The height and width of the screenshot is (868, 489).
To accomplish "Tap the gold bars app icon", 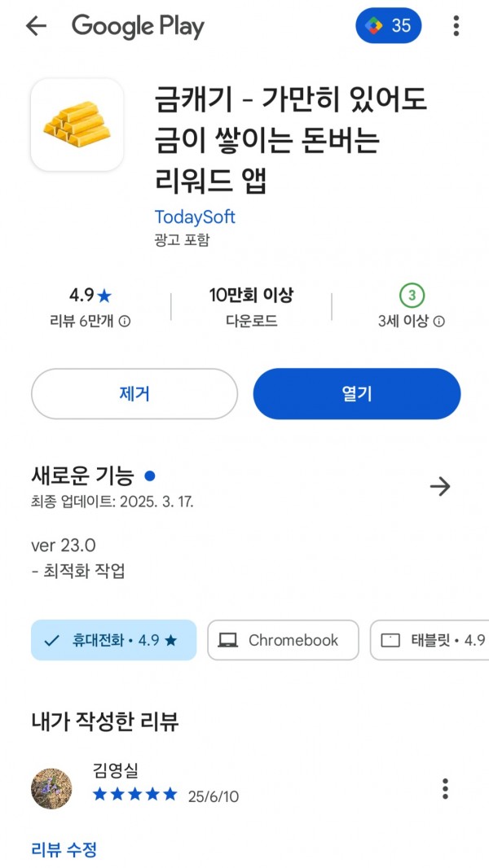I will coord(77,125).
